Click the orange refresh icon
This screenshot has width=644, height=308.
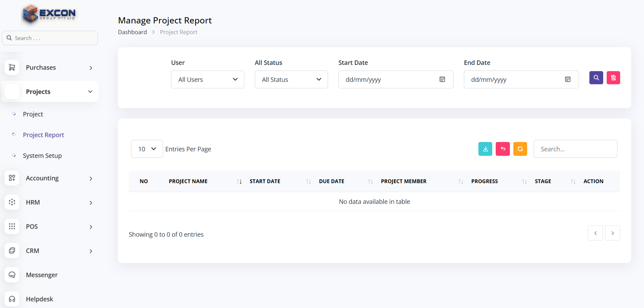tap(520, 149)
